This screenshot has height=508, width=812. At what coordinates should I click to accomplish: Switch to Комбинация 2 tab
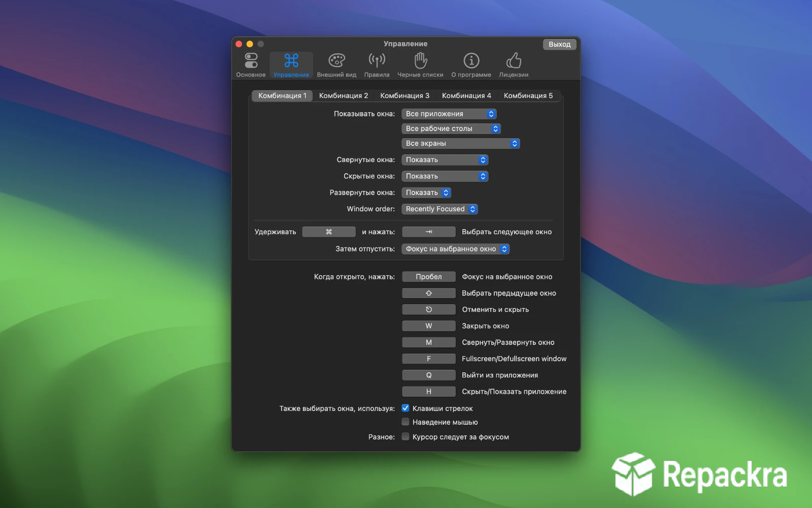[x=344, y=96]
